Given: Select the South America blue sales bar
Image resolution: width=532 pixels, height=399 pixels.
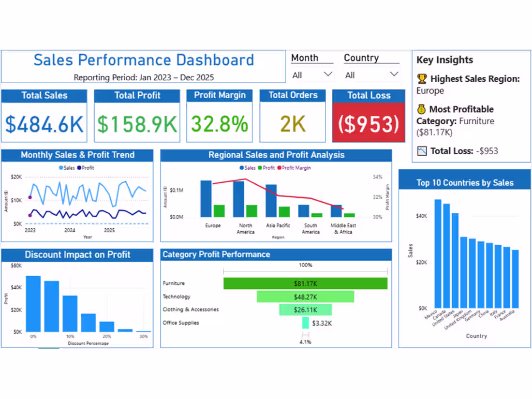Looking at the screenshot, I should tap(304, 211).
